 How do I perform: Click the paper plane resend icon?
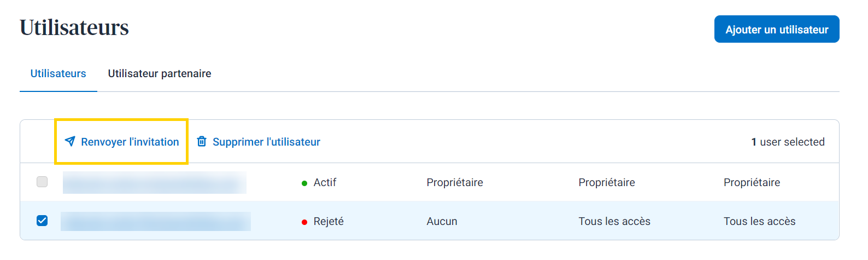70,142
